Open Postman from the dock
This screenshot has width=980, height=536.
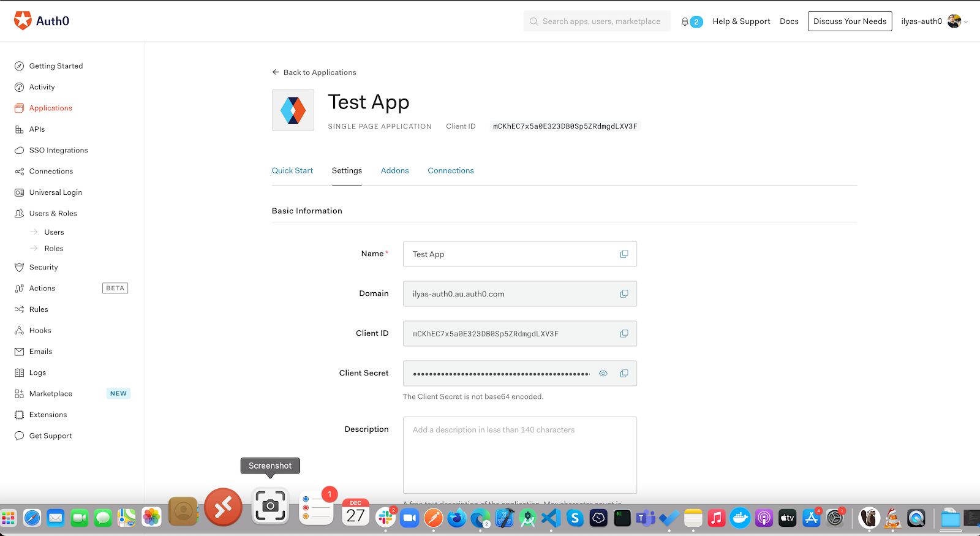tap(433, 518)
